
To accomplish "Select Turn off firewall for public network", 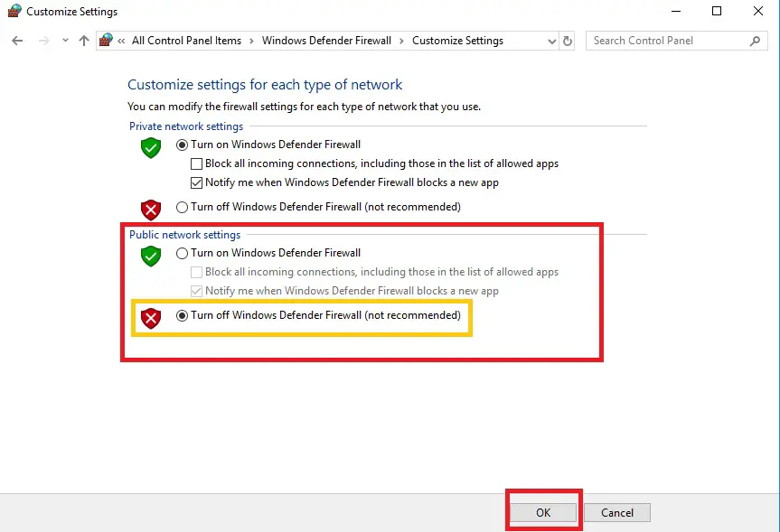I will click(x=318, y=315).
